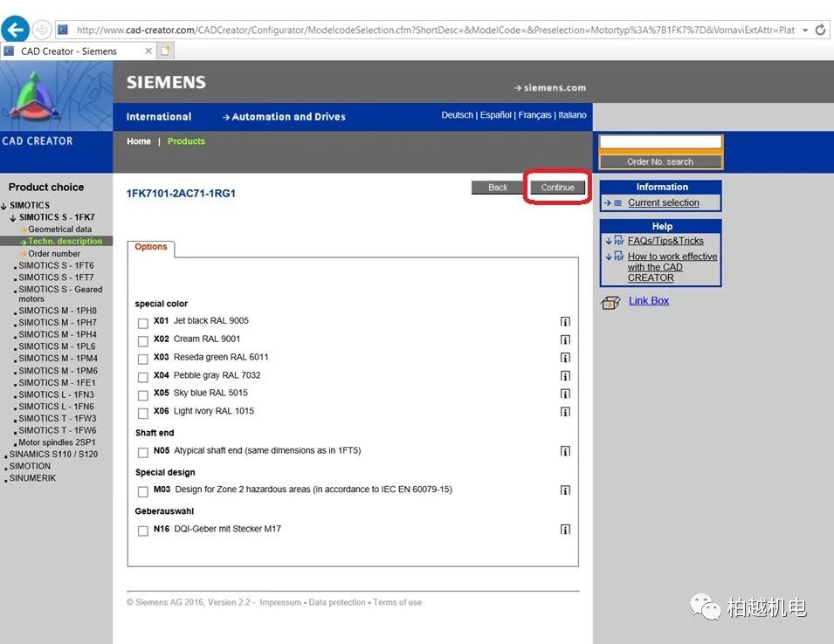Expand SIMOTICS S - Geared motors
Image resolution: width=834 pixels, height=644 pixels.
pyautogui.click(x=60, y=294)
